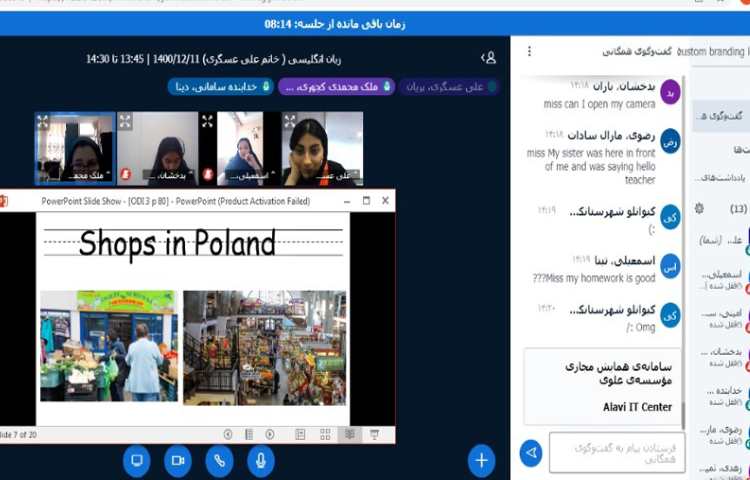Image resolution: width=750 pixels, height=480 pixels.
Task: Send the chat message with arrow button
Action: coord(531,453)
